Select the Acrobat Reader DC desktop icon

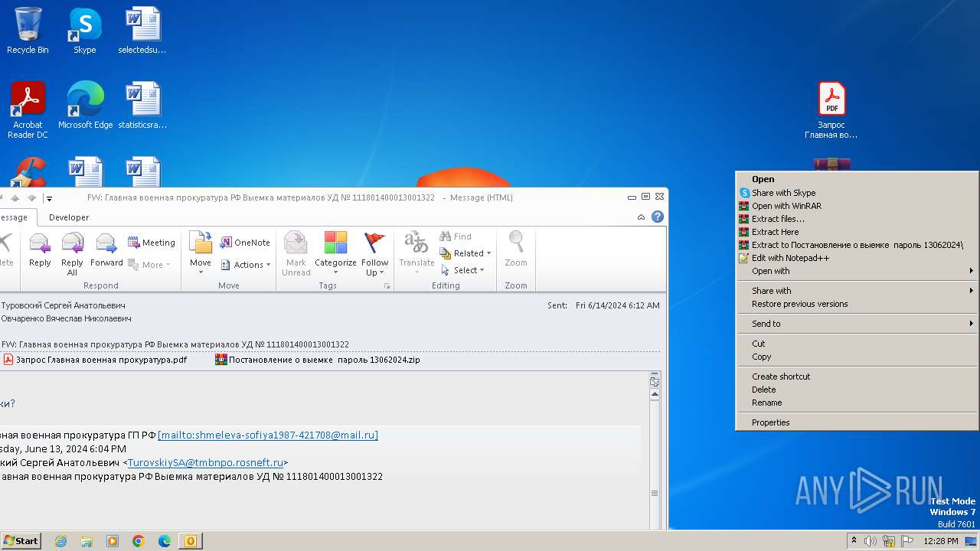tap(28, 109)
